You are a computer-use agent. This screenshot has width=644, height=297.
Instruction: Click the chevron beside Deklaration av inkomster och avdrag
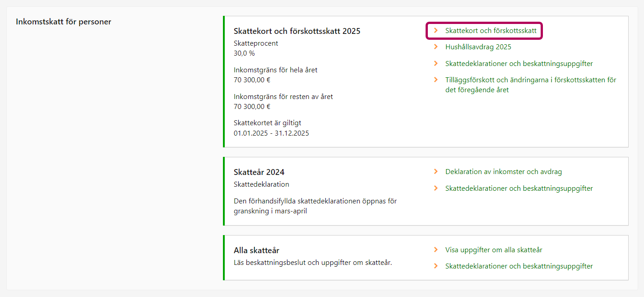pyautogui.click(x=436, y=172)
